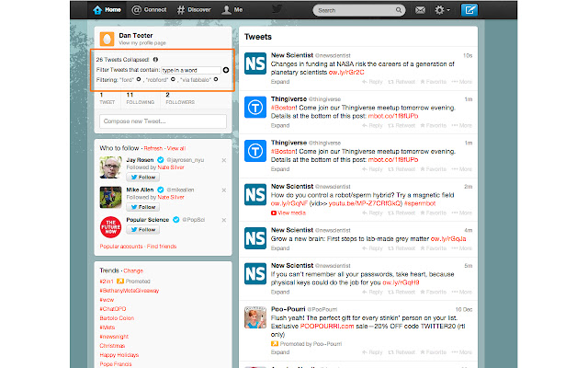This screenshot has height=368, width=588.
Task: Expand the passwords physical keys tweet
Action: [x=280, y=293]
